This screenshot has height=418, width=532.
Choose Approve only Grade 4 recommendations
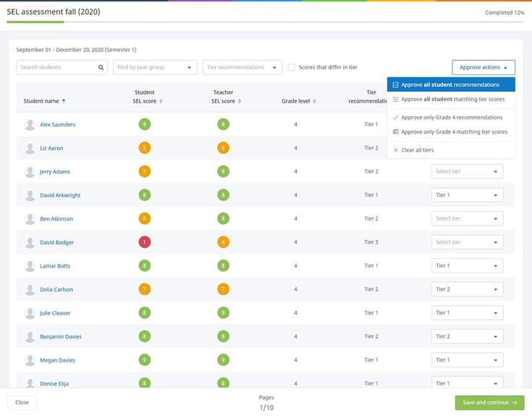pyautogui.click(x=451, y=117)
